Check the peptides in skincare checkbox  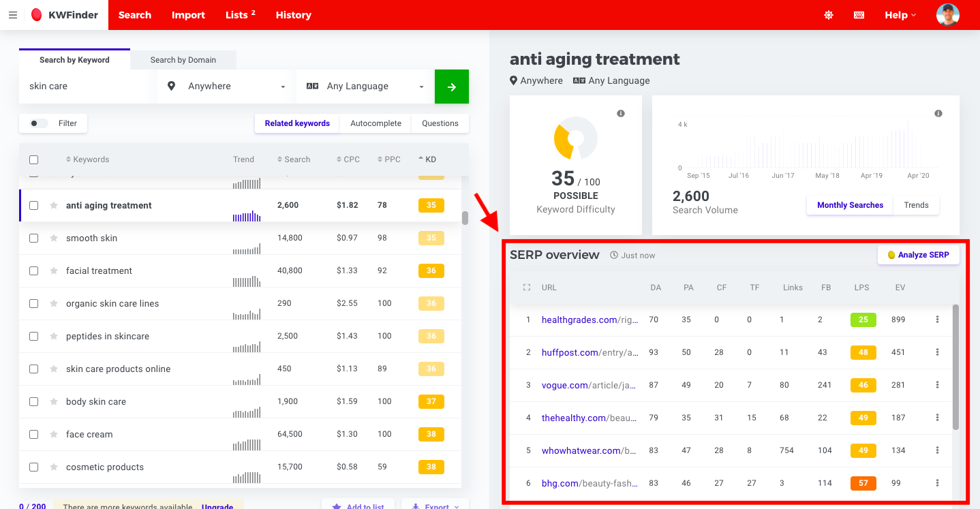pyautogui.click(x=33, y=336)
